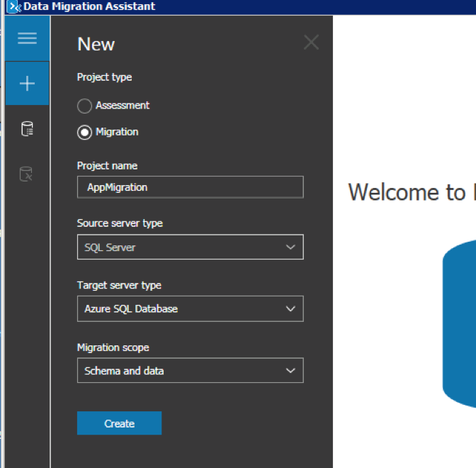
Task: Click the Create button
Action: point(119,423)
